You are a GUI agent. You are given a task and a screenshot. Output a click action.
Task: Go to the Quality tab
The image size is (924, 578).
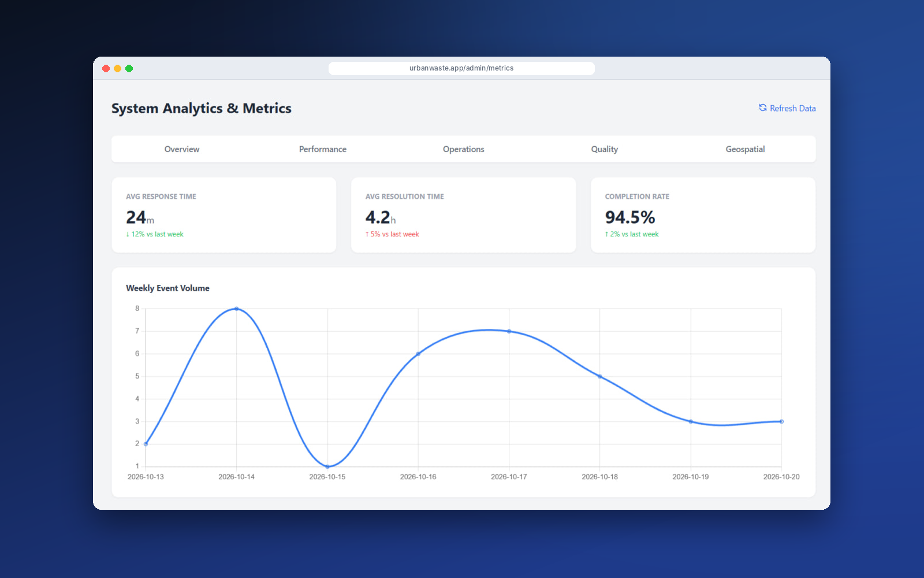point(605,149)
